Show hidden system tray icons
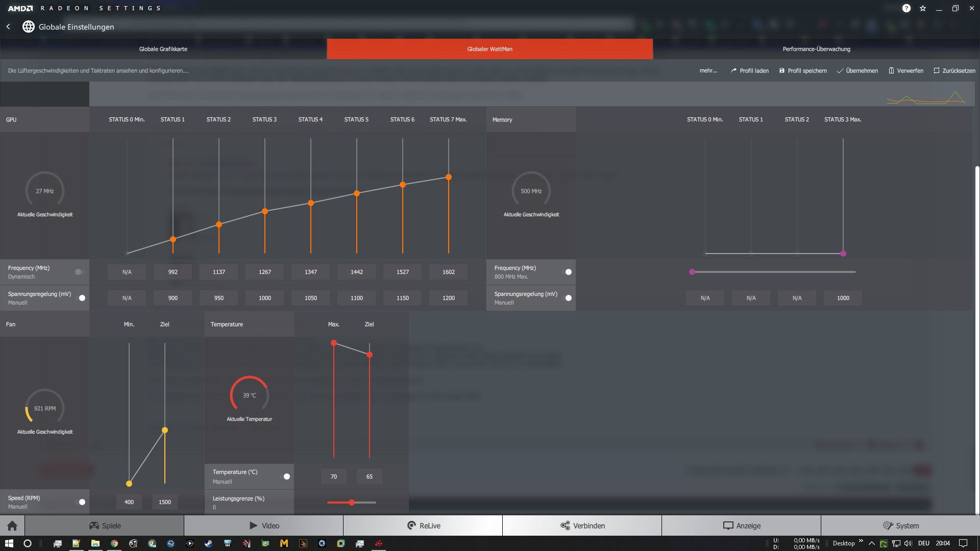Image resolution: width=980 pixels, height=551 pixels. point(871,543)
